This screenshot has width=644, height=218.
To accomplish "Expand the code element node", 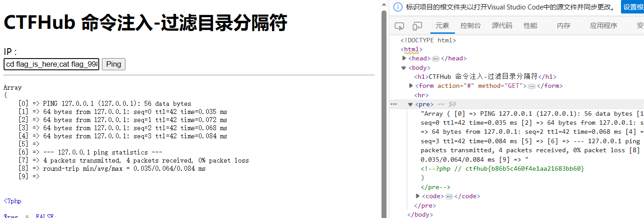I will click(x=418, y=196).
